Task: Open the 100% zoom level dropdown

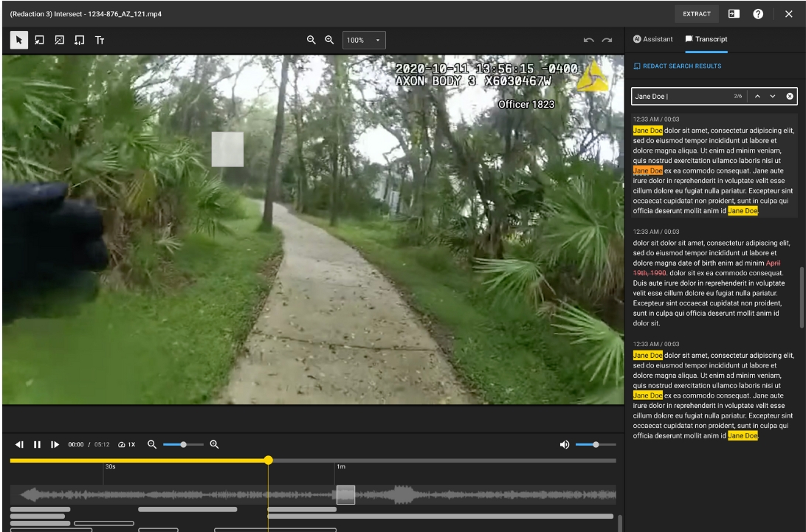Action: pyautogui.click(x=364, y=40)
